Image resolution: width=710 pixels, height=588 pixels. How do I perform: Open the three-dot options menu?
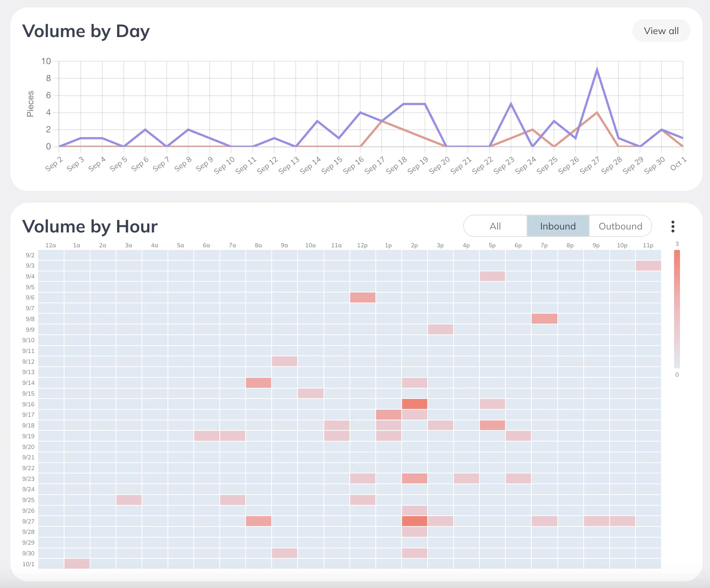(x=673, y=226)
